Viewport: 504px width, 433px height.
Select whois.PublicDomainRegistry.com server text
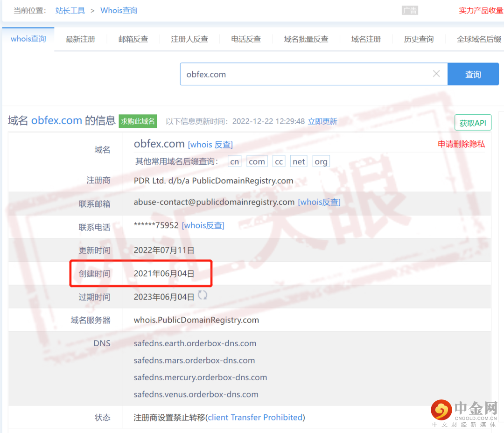pos(196,320)
